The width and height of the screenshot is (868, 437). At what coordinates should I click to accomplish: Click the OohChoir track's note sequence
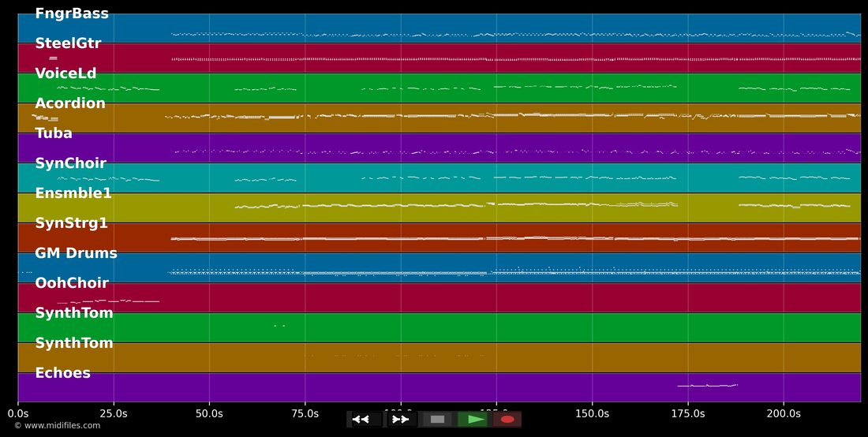[x=108, y=301]
